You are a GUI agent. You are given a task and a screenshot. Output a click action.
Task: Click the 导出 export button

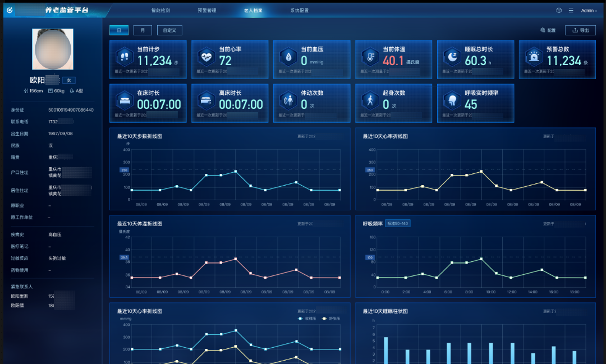click(580, 30)
